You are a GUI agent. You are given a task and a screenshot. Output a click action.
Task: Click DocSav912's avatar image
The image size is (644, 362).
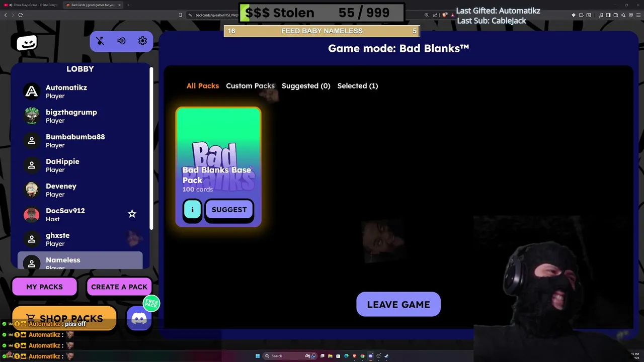[32, 215]
